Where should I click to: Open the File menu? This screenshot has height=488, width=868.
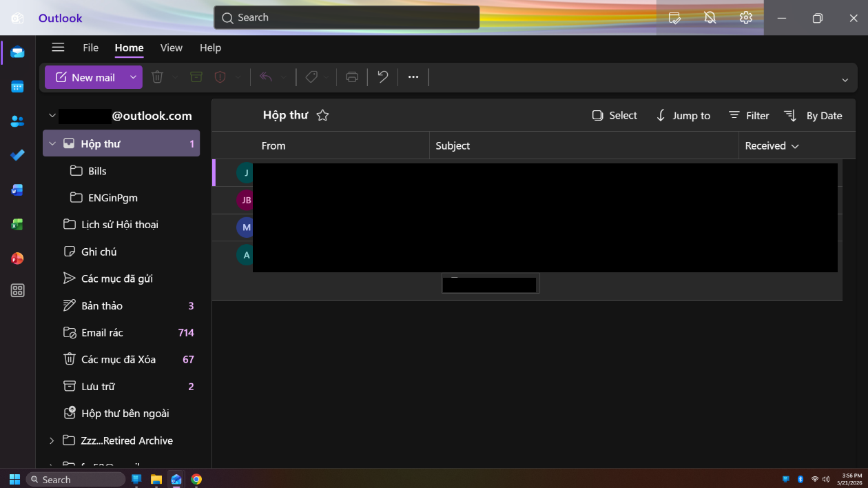(x=90, y=48)
